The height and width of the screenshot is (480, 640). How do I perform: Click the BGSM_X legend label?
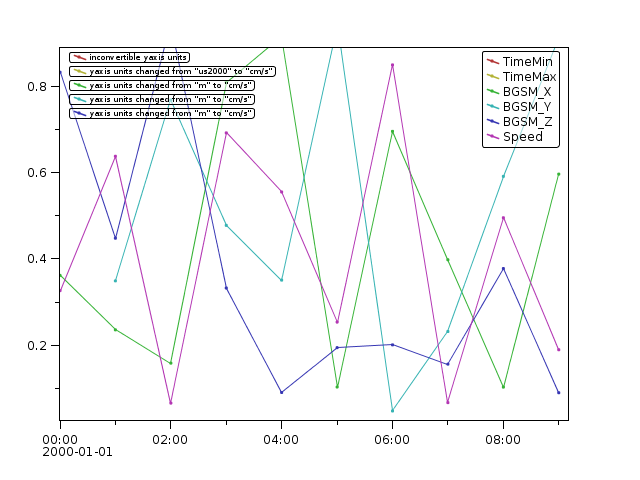click(x=527, y=92)
